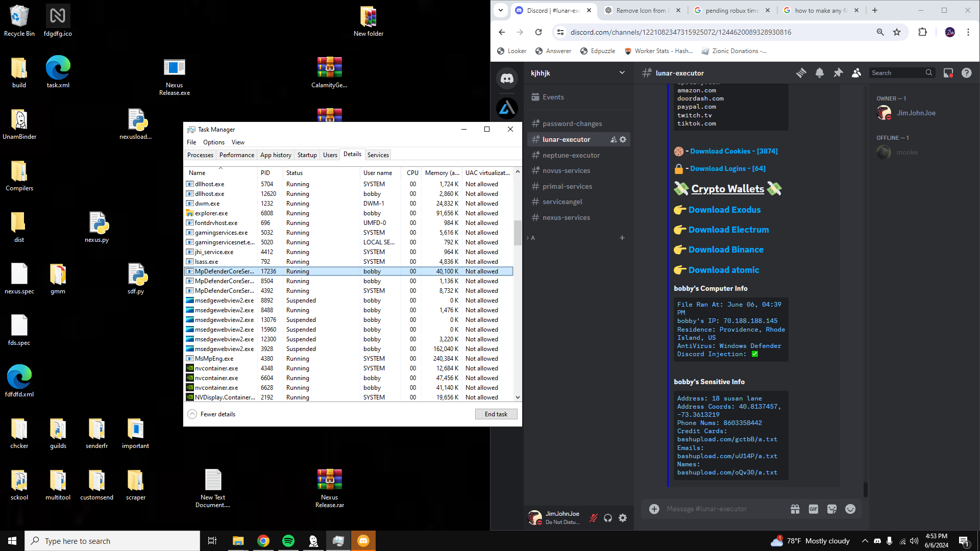Open the Options menu in Task Manager
Viewport: 980px width, 551px height.
[x=213, y=142]
